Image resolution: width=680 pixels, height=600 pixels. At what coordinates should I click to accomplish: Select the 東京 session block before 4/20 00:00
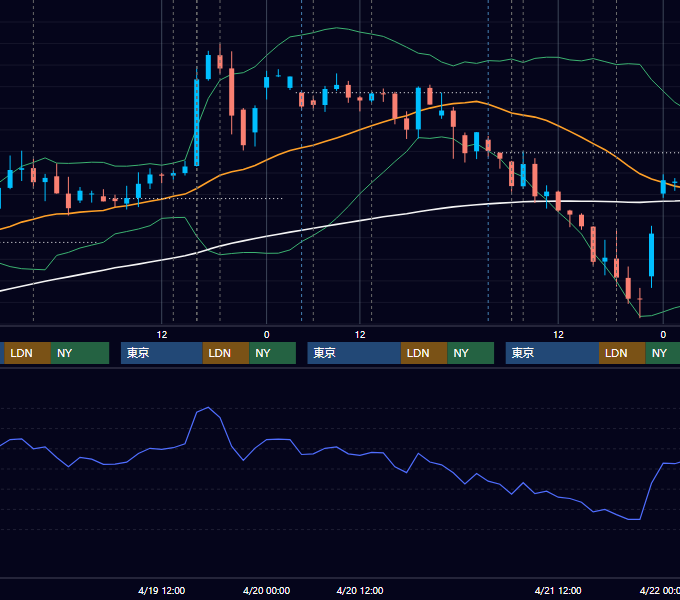162,353
